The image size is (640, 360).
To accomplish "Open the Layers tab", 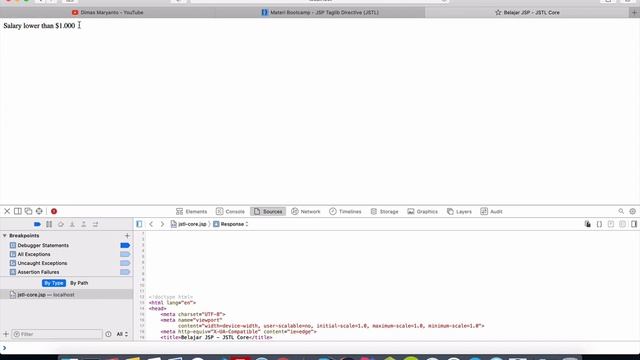I will 459,211.
